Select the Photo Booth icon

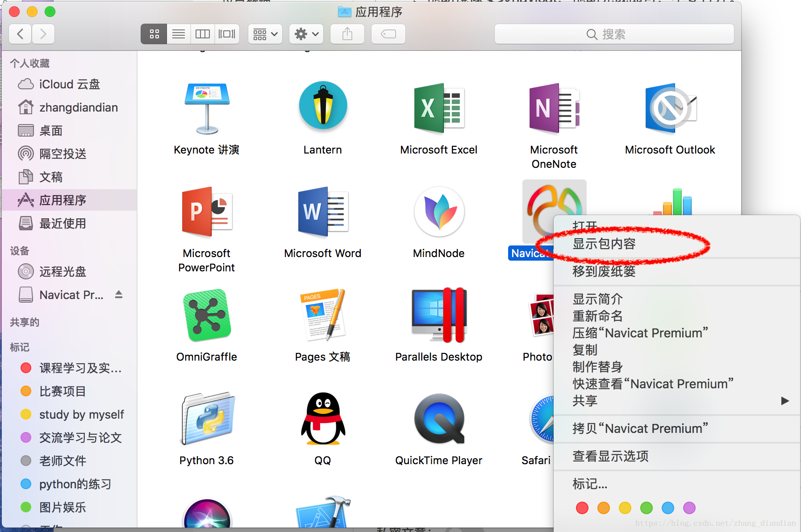[541, 315]
